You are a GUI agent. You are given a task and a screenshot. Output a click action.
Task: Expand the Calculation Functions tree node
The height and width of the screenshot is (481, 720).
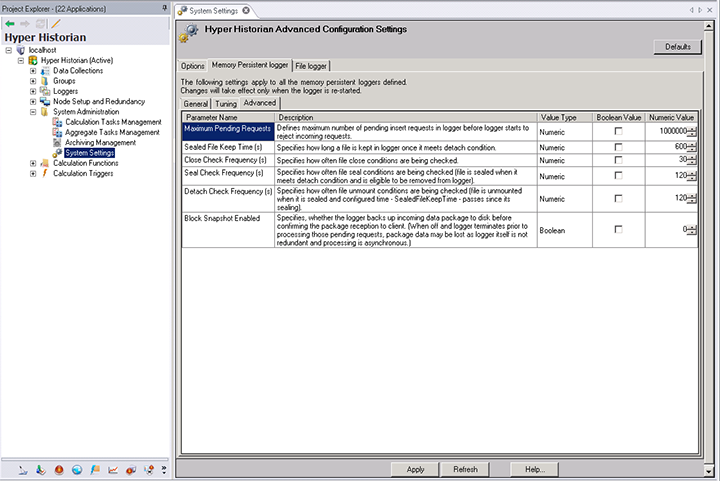33,163
